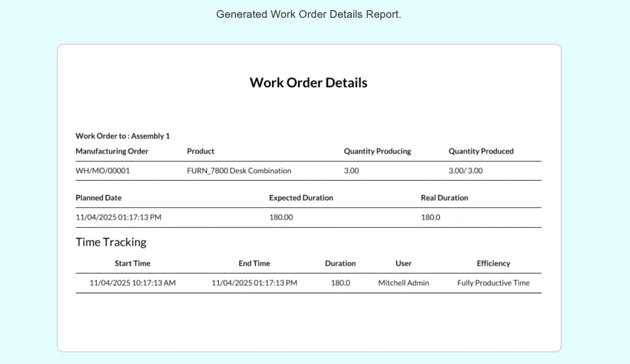Select the WH/MO/00001 manufacturing order value
Screen dimensions: 630x364
(x=103, y=171)
